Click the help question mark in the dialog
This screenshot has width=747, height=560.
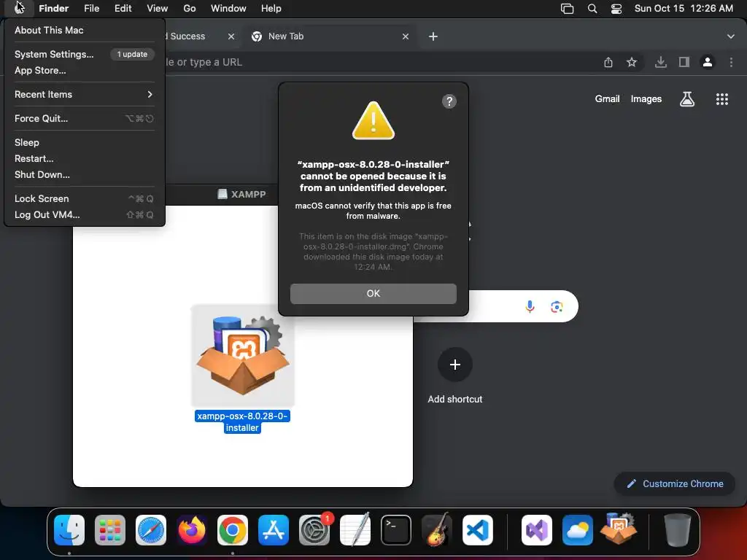449,101
